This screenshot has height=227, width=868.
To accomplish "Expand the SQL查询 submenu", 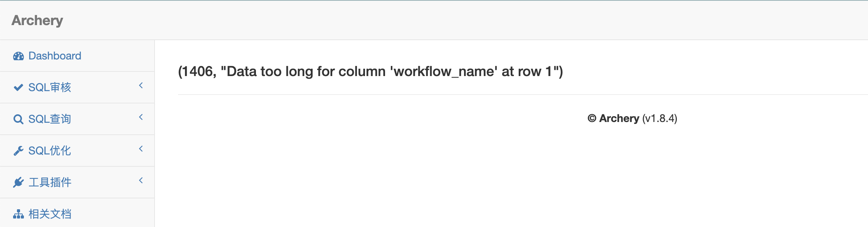I will pos(140,119).
